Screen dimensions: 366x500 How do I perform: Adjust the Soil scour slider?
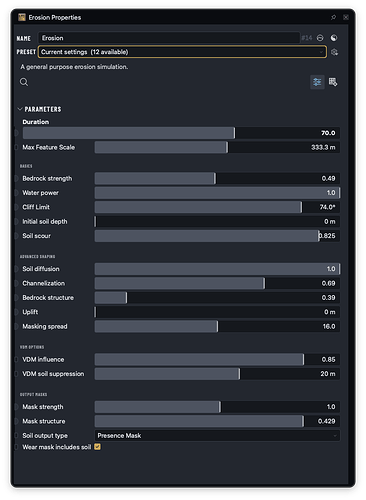(x=217, y=236)
